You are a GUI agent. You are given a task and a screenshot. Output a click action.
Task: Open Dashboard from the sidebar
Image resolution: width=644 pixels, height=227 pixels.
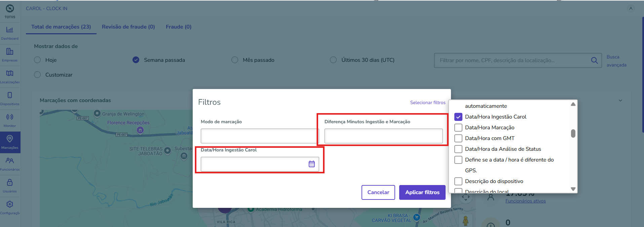pos(10,33)
